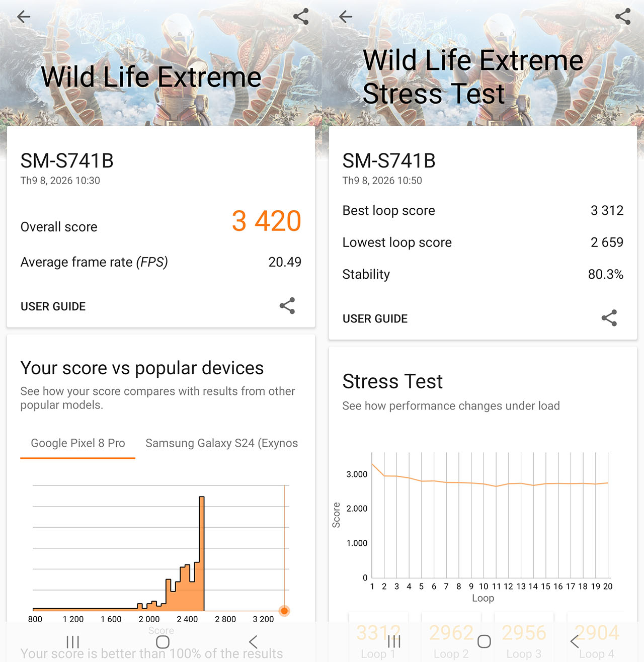Tap the 3.000 label on the stress chart axis
The height and width of the screenshot is (662, 644).
(x=357, y=474)
